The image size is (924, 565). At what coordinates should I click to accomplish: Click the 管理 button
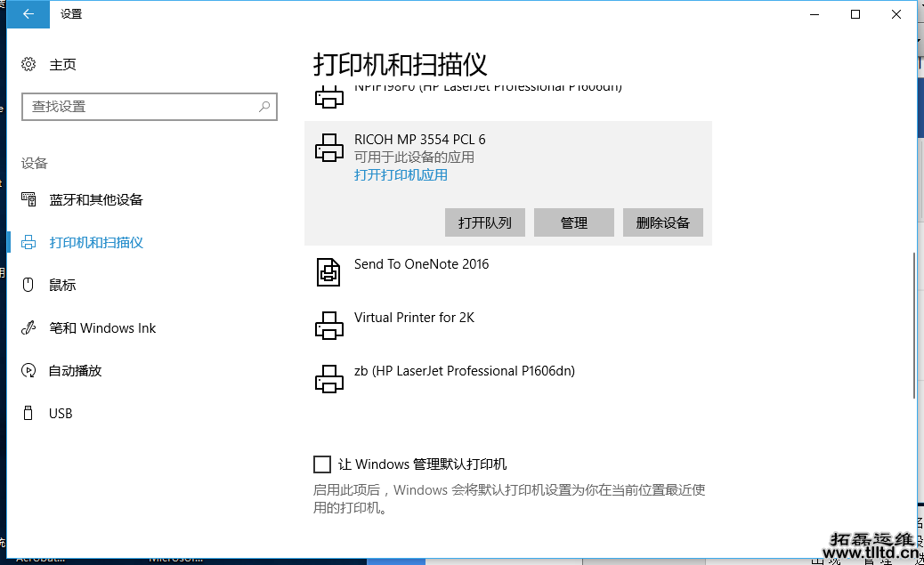pos(574,222)
